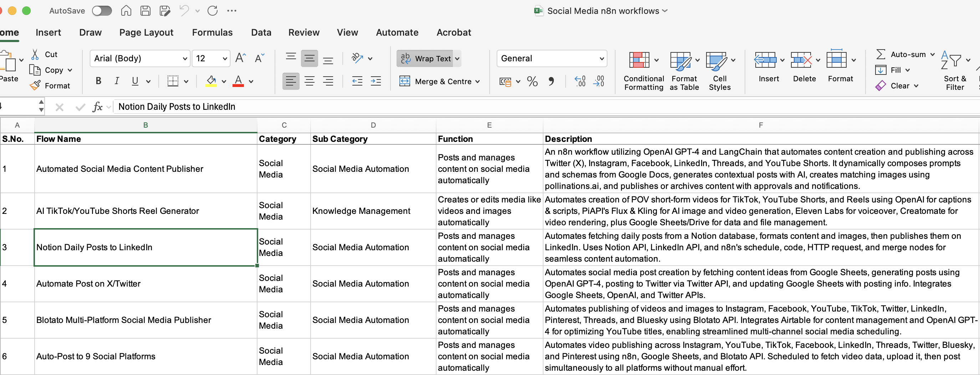Cut the selection with scissors icon
Screen dimensions: 980x375
[35, 55]
